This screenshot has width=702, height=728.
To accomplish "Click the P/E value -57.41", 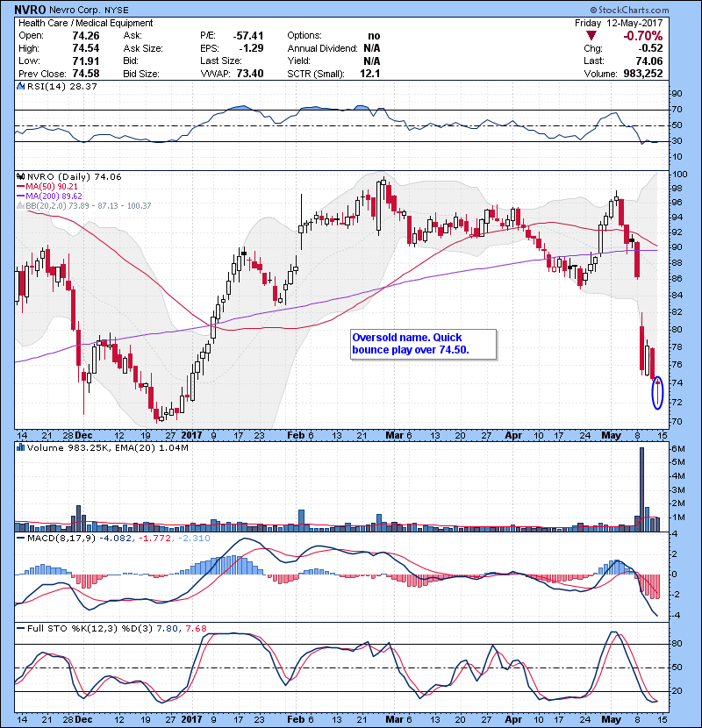I will click(248, 36).
